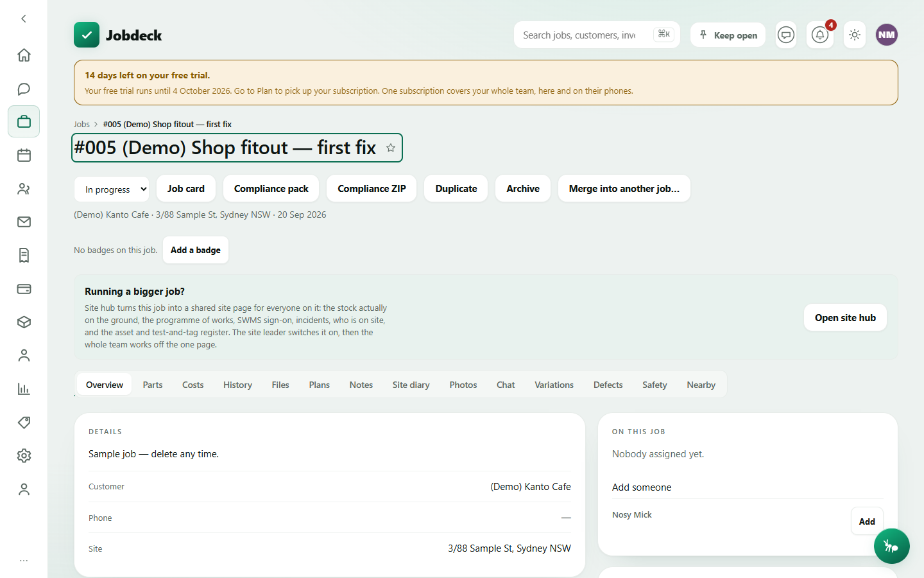Add a badge to this job
The image size is (924, 578).
[x=196, y=250]
